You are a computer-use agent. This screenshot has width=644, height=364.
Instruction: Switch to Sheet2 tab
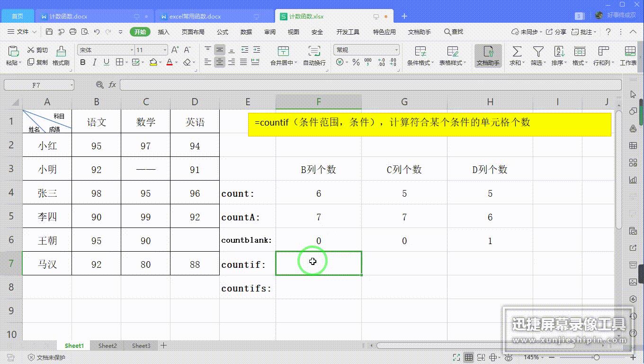click(x=107, y=346)
